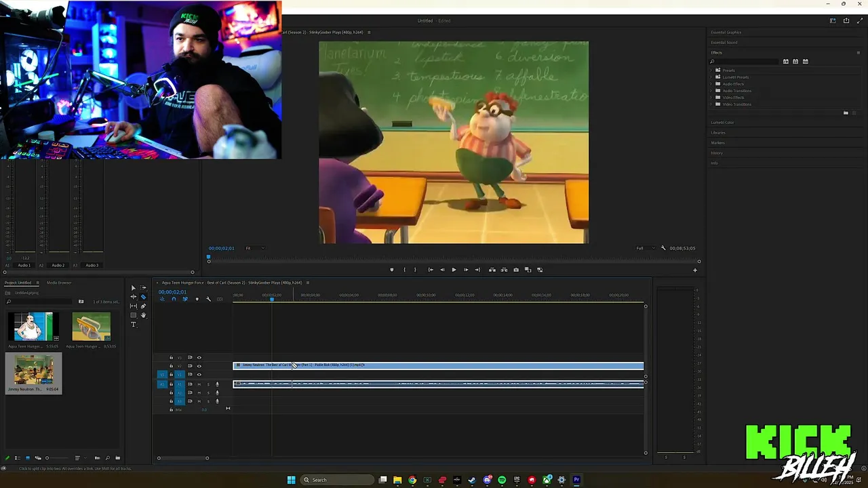Image resolution: width=868 pixels, height=488 pixels.
Task: Add marker in the timeline header
Action: (197, 299)
